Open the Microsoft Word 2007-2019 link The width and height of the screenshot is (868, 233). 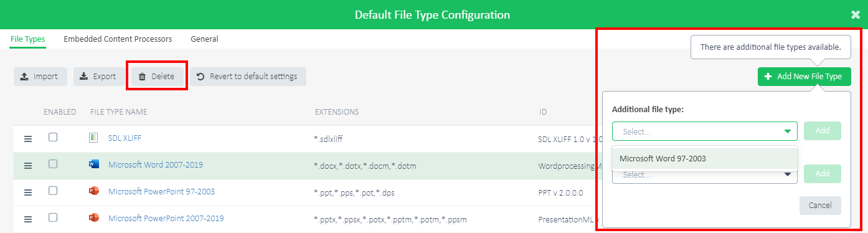click(156, 164)
